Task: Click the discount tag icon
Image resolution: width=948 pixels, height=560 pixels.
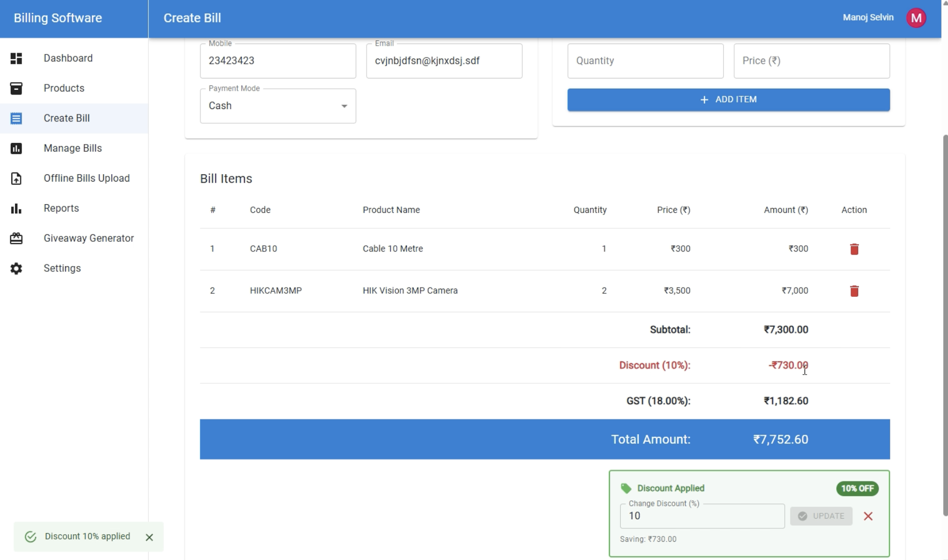Action: (626, 488)
